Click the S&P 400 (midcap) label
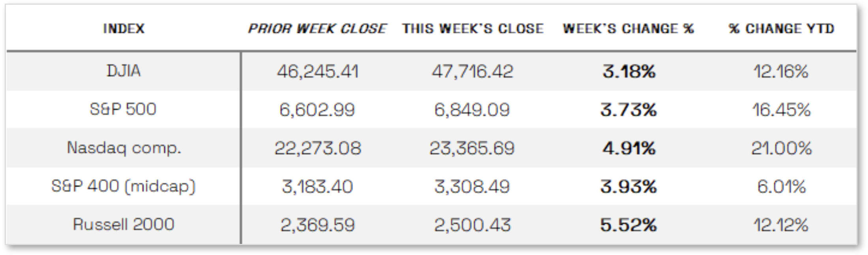Viewport: 868px width, 255px height. point(123,186)
